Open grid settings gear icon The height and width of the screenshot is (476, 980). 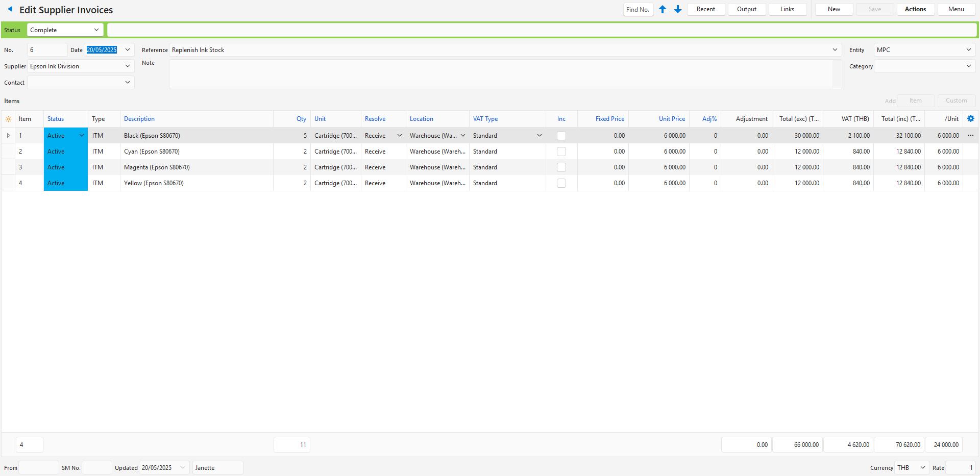click(x=971, y=118)
